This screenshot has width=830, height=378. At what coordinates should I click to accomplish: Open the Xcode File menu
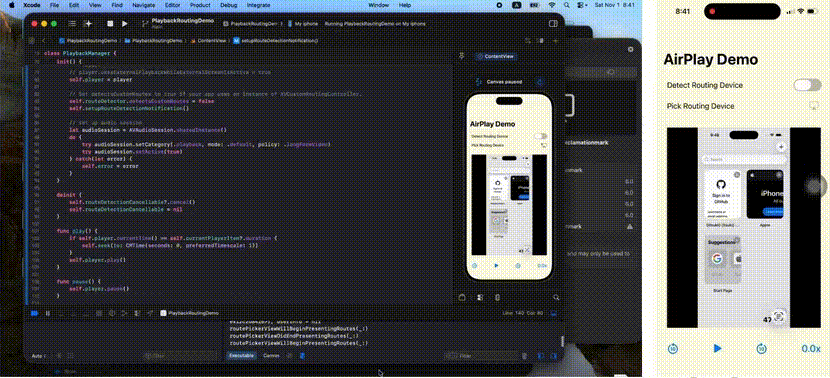(54, 5)
